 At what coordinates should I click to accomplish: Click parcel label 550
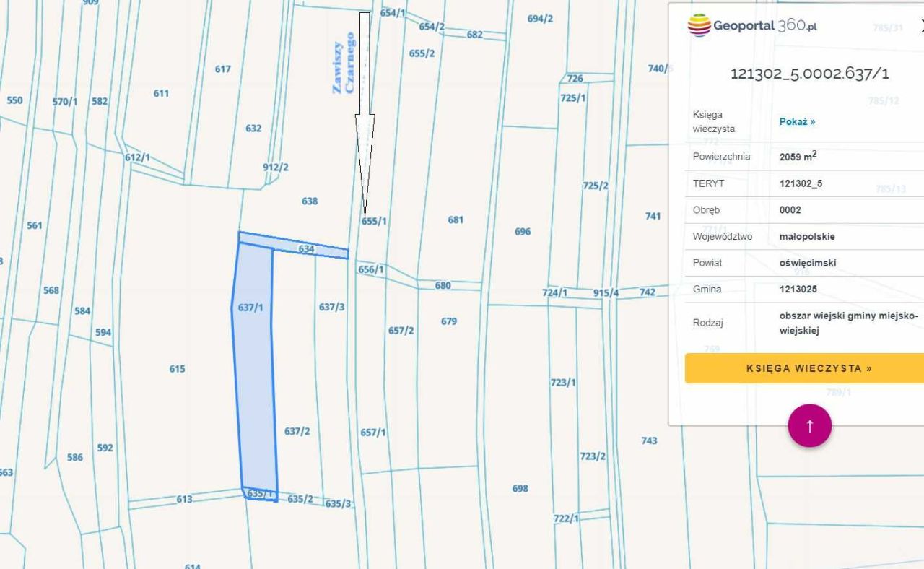point(14,100)
